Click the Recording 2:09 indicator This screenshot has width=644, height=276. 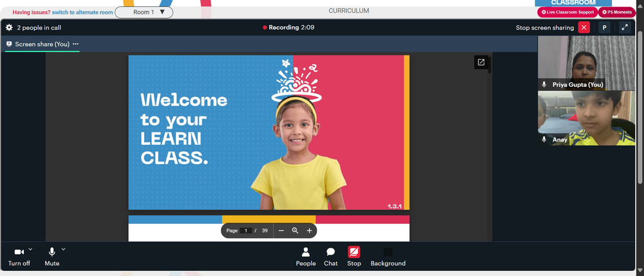tap(289, 28)
